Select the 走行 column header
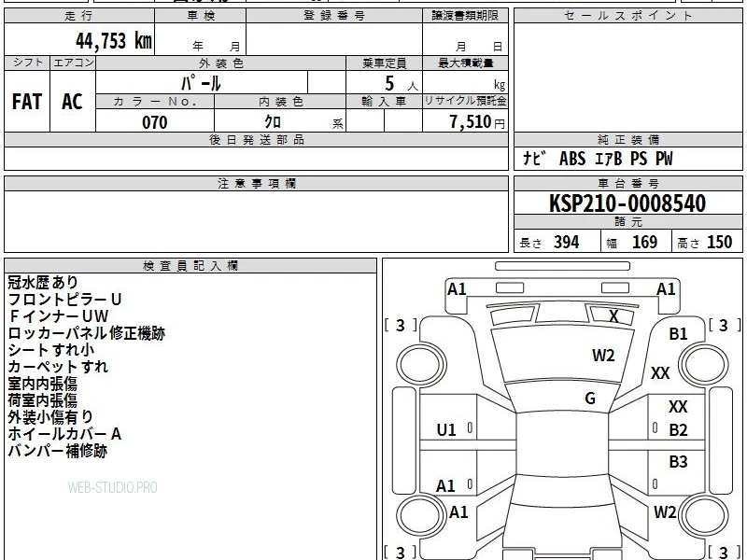 pos(79,16)
